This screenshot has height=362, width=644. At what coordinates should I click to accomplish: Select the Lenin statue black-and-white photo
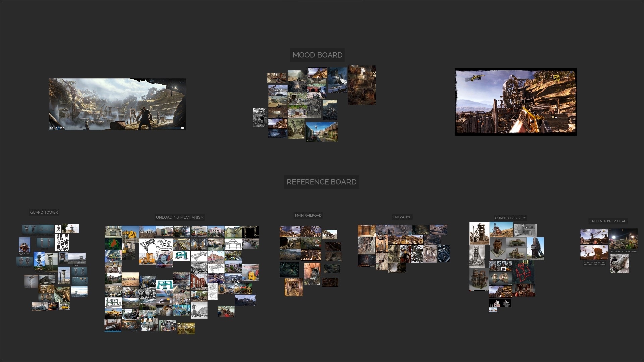point(199,310)
